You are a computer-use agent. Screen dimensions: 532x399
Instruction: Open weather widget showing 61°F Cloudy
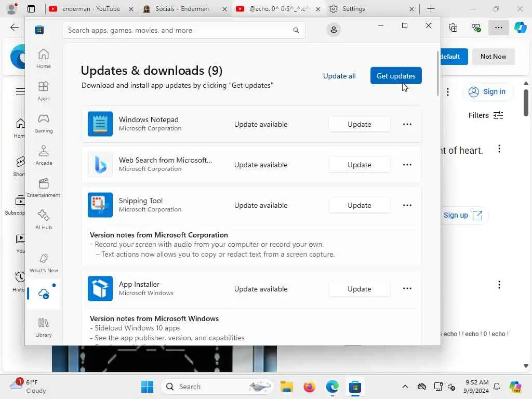(x=28, y=387)
